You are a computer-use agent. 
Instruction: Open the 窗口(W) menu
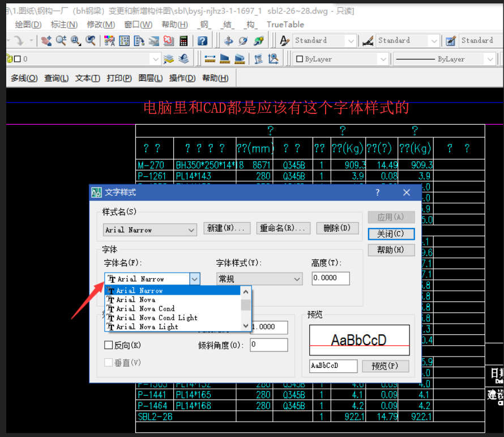point(138,24)
